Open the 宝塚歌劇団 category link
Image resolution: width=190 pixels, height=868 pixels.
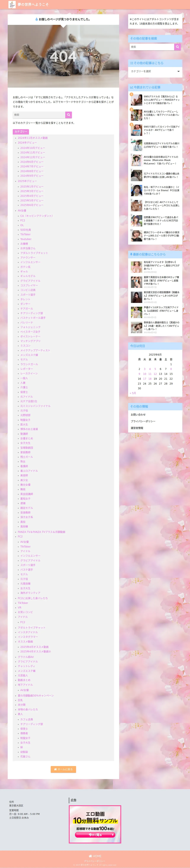[27, 448]
